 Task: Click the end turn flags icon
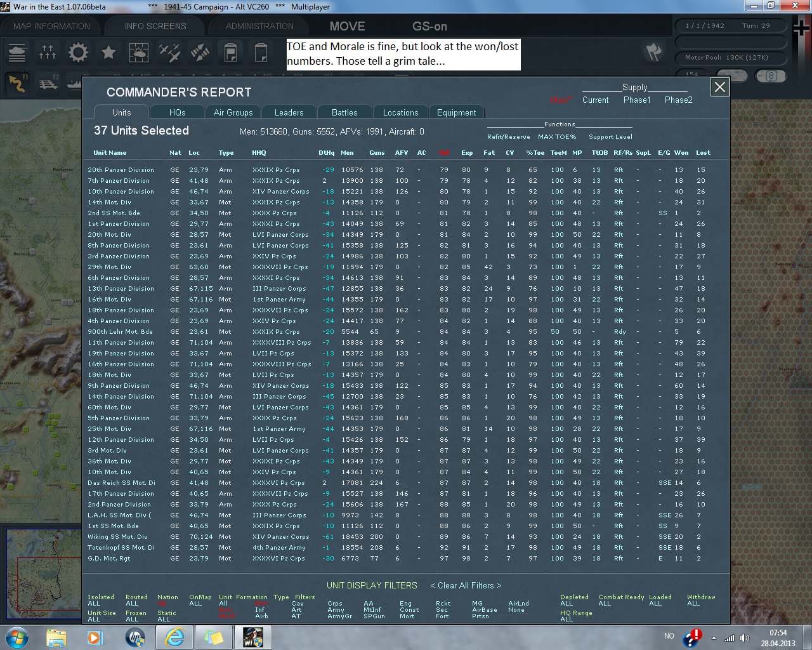[654, 52]
